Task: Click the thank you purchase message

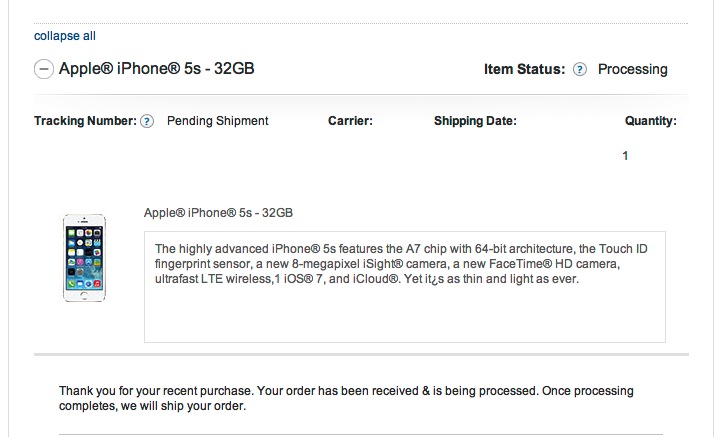Action: [x=346, y=398]
